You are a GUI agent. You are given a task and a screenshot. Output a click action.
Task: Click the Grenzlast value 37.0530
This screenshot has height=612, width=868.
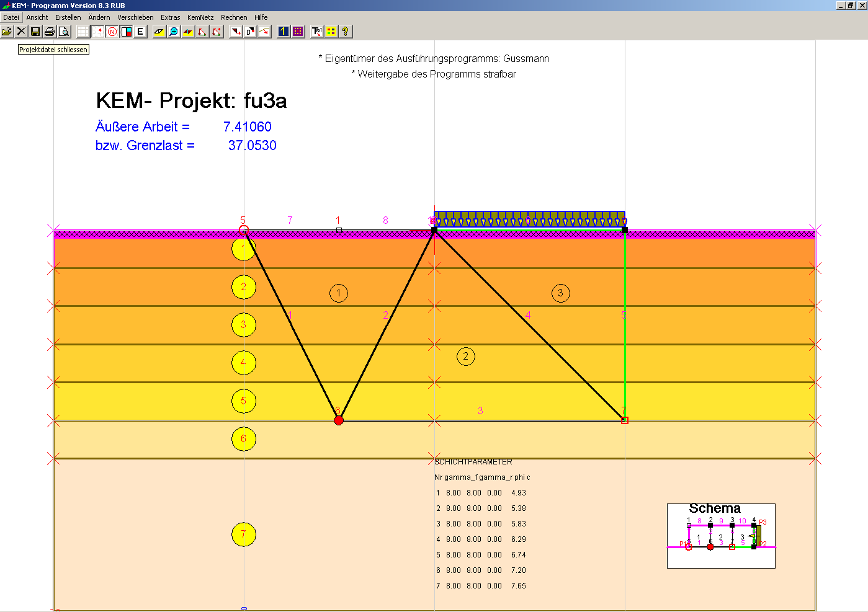(x=253, y=145)
